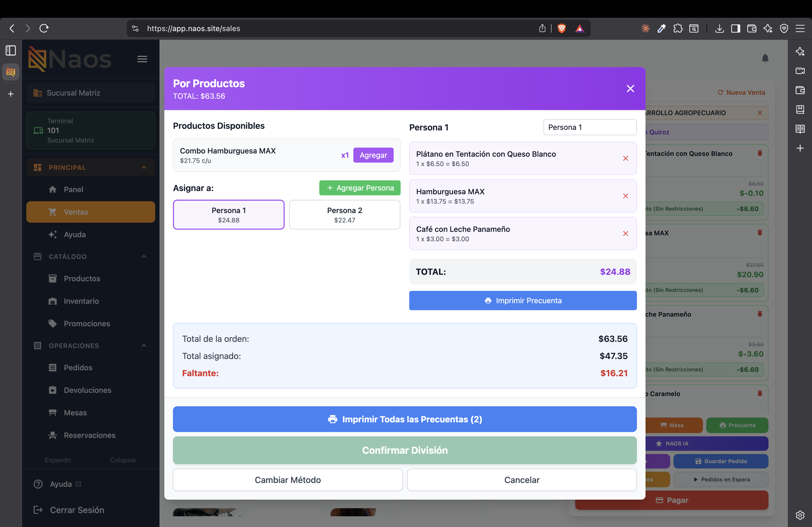Collapse the PRINCIPAL section
The image size is (812, 527).
pyautogui.click(x=144, y=167)
